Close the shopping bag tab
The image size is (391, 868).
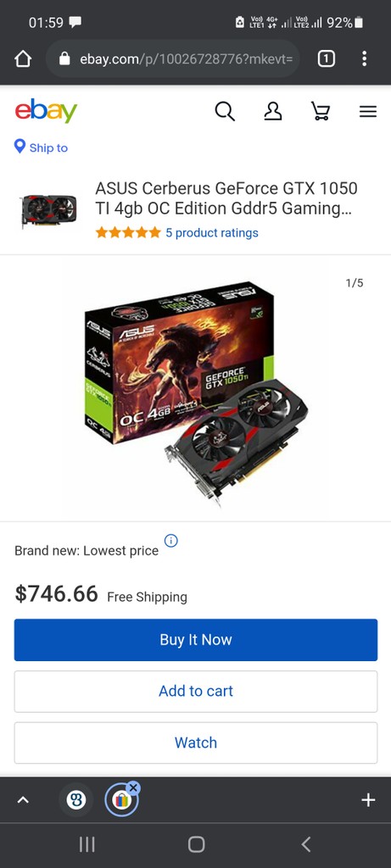point(133,787)
